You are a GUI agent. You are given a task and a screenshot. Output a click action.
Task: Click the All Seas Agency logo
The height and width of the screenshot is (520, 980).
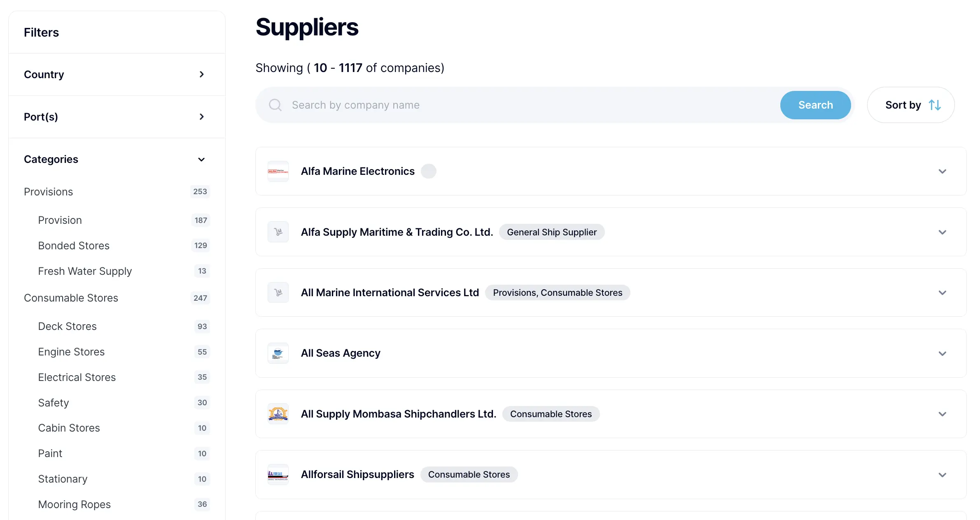(x=278, y=353)
